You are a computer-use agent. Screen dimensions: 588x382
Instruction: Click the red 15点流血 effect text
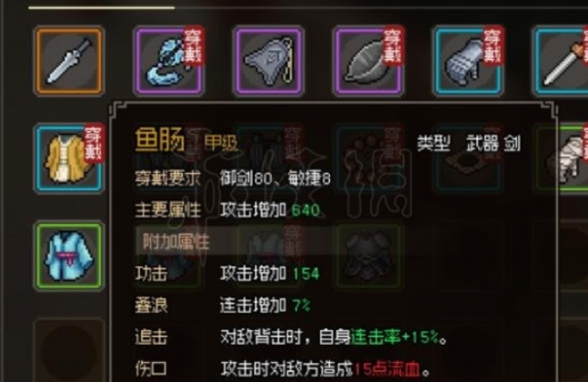click(x=386, y=369)
